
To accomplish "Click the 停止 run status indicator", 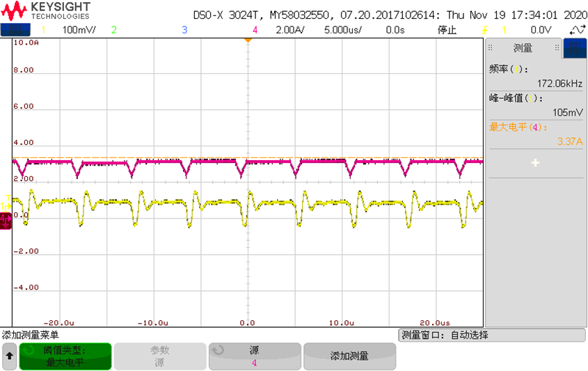I will (x=447, y=30).
